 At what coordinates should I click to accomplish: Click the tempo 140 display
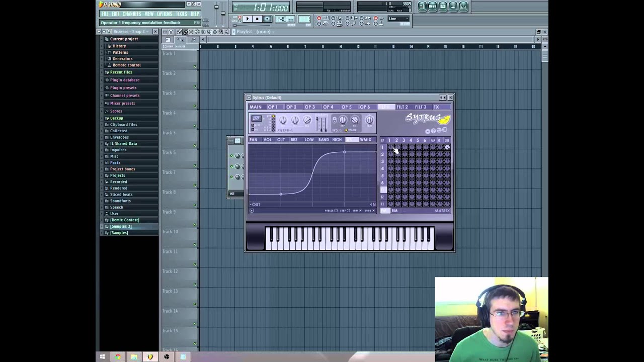[286, 20]
